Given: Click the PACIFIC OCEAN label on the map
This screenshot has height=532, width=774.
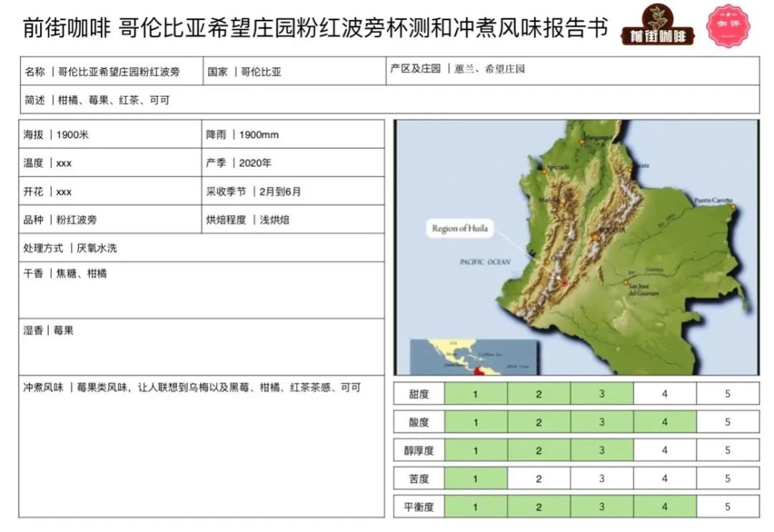Looking at the screenshot, I should pyautogui.click(x=484, y=262).
